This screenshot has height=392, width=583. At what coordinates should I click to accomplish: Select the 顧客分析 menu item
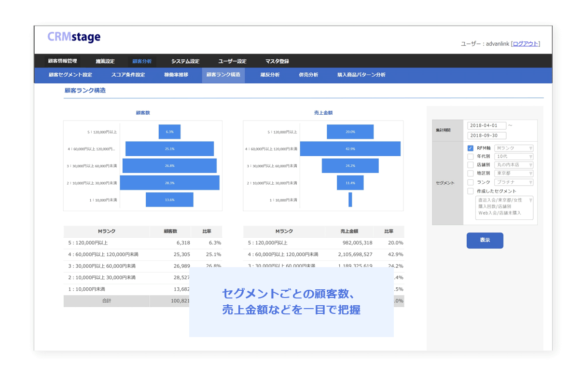coord(142,61)
